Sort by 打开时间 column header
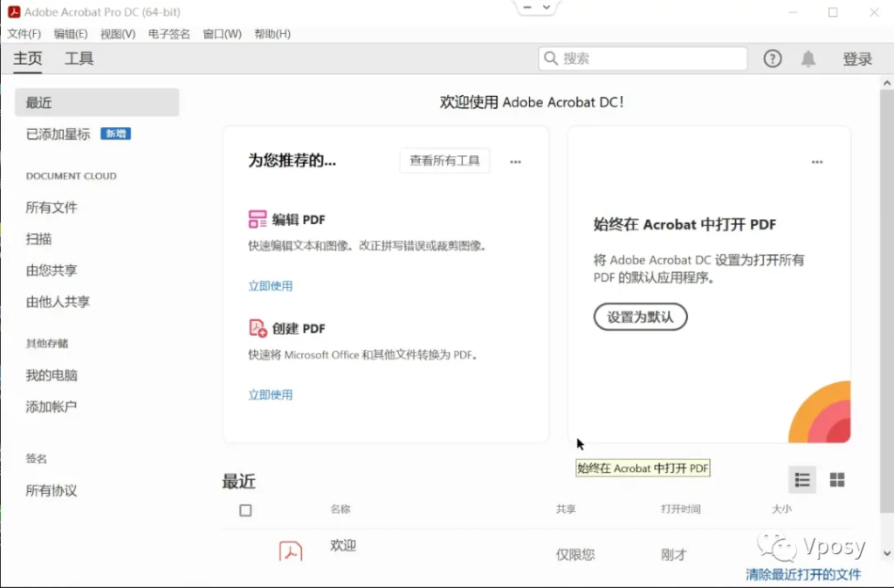This screenshot has height=588, width=894. tap(680, 509)
